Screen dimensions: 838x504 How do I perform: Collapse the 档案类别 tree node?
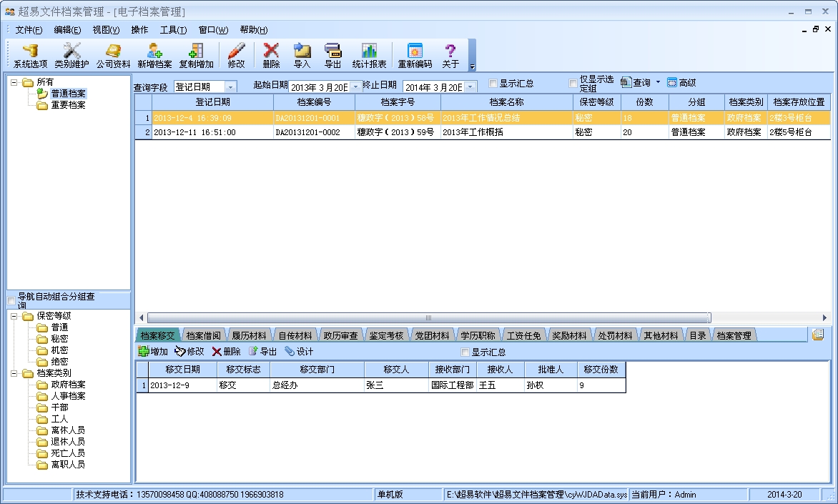click(14, 373)
